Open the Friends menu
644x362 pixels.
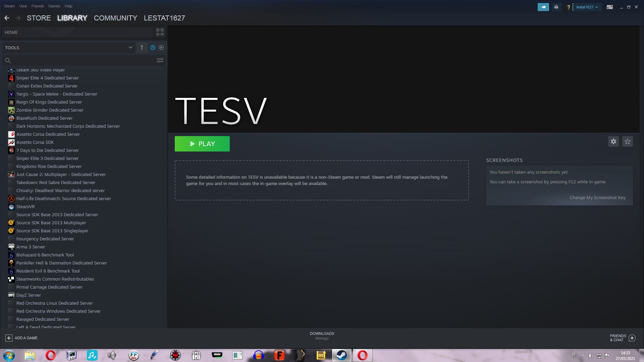38,6
